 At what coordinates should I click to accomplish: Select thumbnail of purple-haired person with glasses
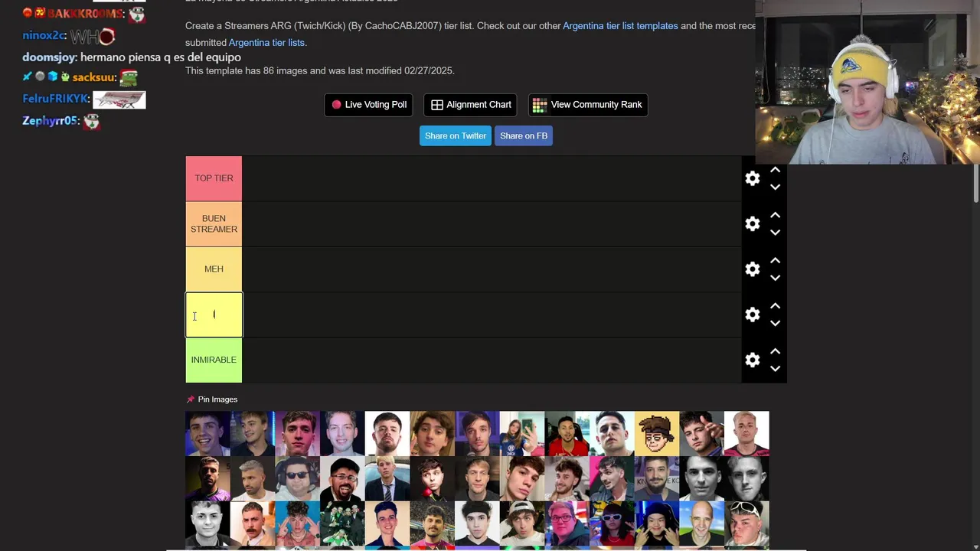click(x=567, y=523)
